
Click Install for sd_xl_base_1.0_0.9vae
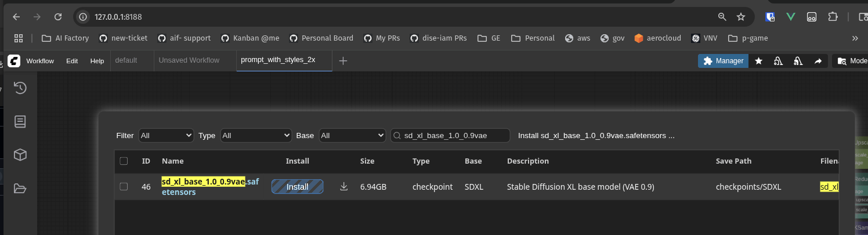tap(297, 187)
